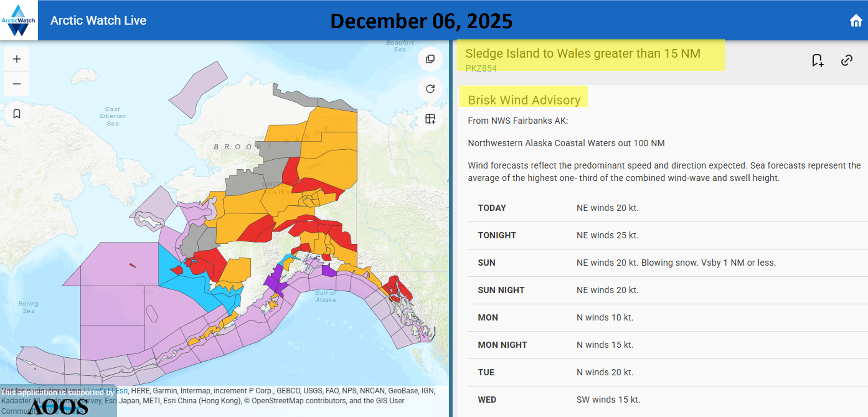
Task: Click the AOOS logo
Action: point(58,407)
